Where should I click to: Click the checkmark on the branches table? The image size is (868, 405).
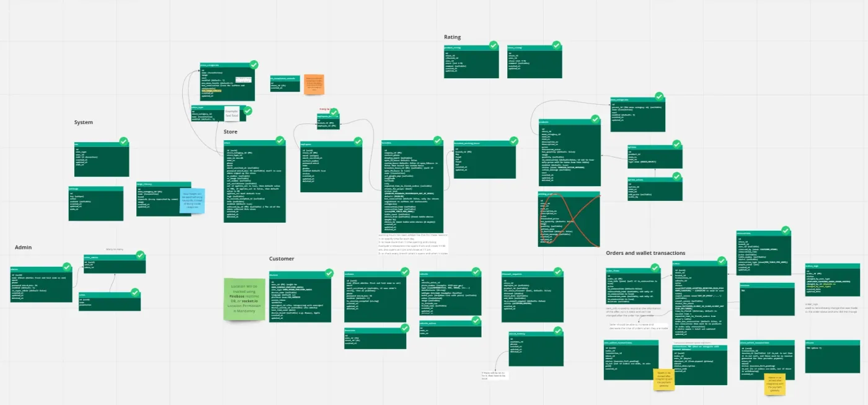pos(438,142)
